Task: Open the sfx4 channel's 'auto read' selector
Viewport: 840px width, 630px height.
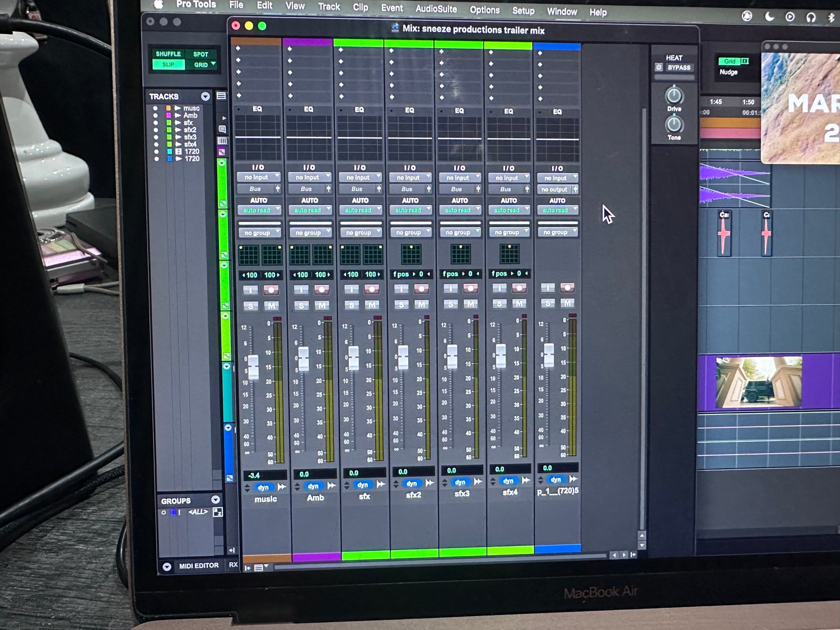Action: [508, 210]
